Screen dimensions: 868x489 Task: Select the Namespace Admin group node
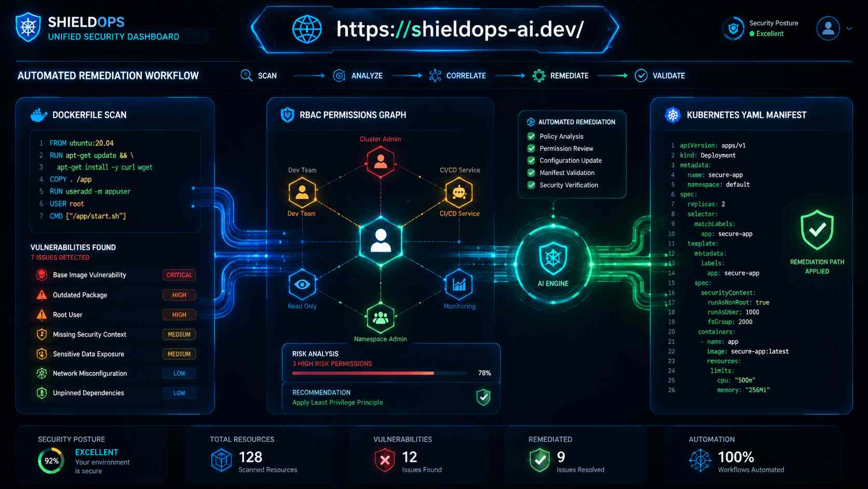click(x=381, y=318)
